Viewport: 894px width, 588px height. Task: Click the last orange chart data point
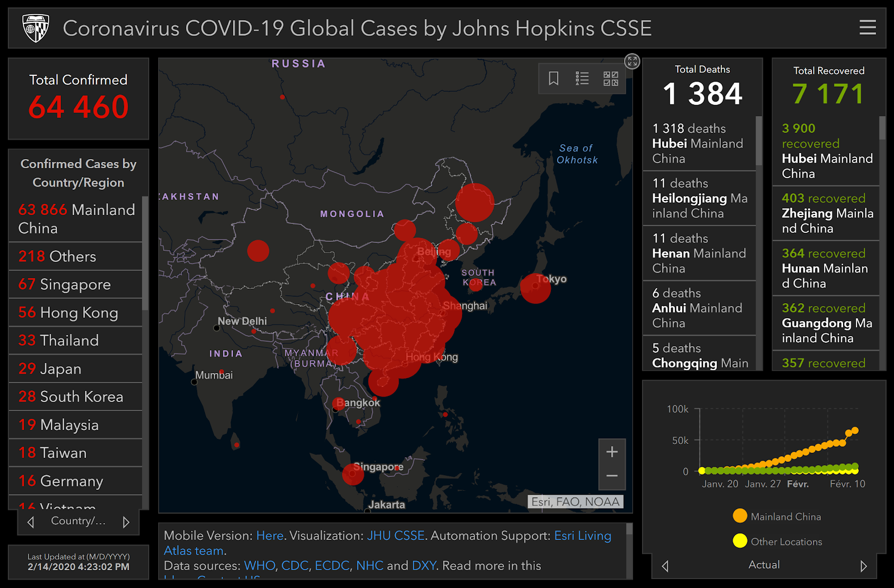854,431
